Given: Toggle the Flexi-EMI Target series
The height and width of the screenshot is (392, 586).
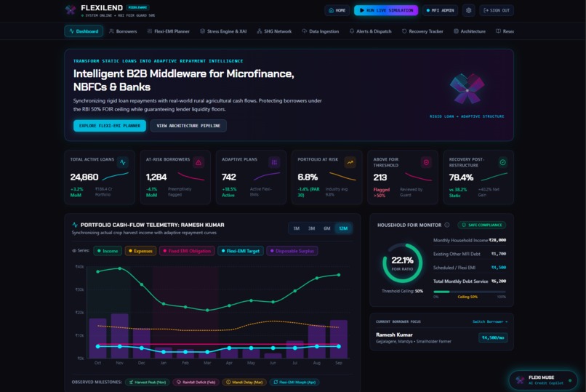Looking at the screenshot, I should pyautogui.click(x=241, y=251).
